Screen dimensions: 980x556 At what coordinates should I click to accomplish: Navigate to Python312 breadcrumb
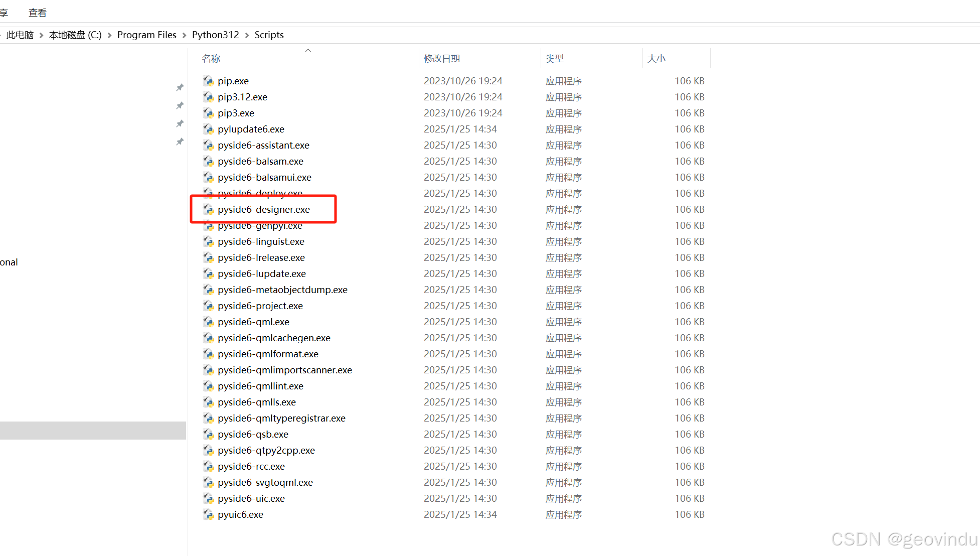(216, 35)
